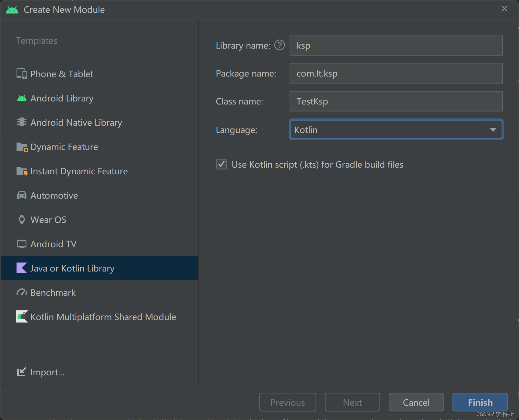Screen dimensions: 519x420
Task: Choose Android Native Library template
Action: [99, 122]
